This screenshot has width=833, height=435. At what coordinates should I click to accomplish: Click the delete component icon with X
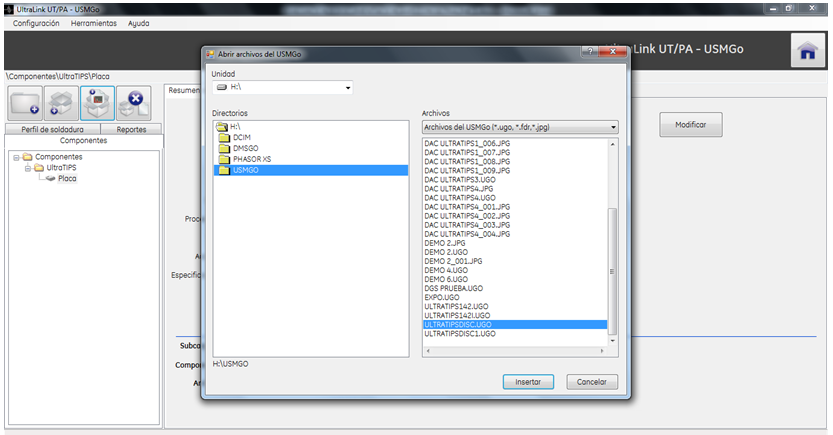click(x=133, y=104)
